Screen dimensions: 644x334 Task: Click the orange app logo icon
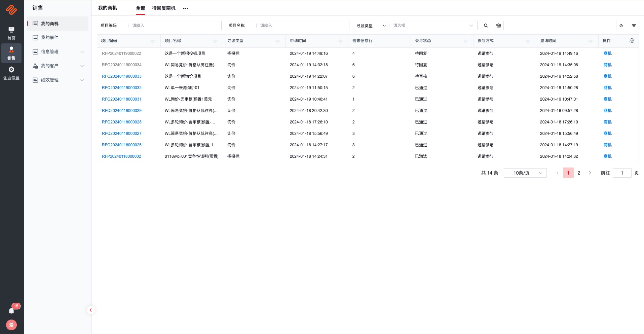11,10
